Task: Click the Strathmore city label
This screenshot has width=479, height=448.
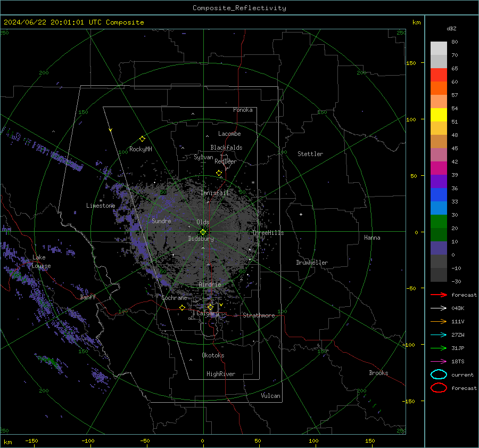Action: pos(259,315)
